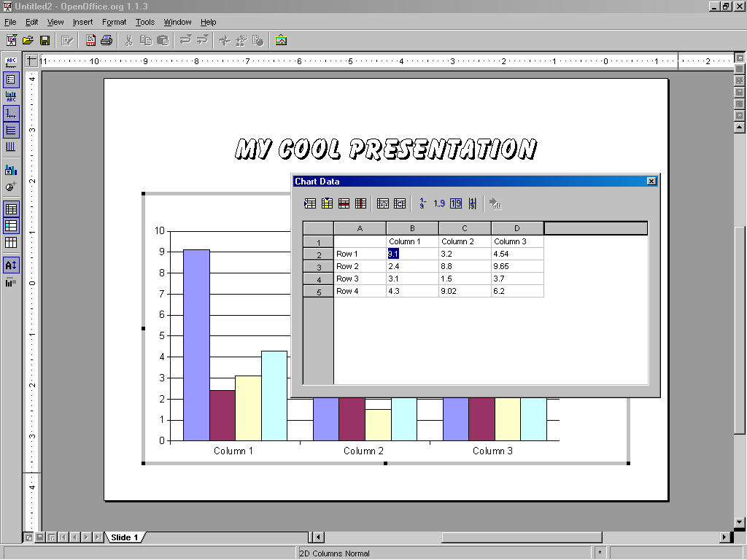Click column header B in data table
Screen dimensions: 747x560
[412, 228]
